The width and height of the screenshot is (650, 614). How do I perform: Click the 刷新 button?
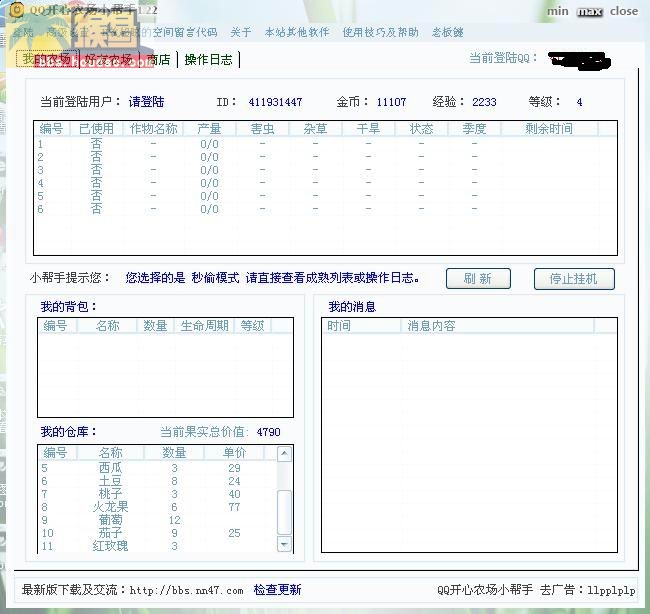click(x=478, y=279)
